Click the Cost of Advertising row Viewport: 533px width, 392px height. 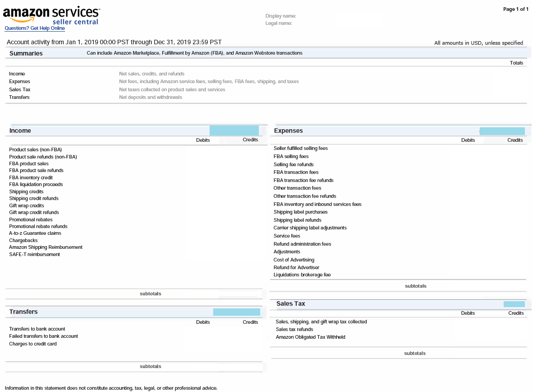point(294,260)
